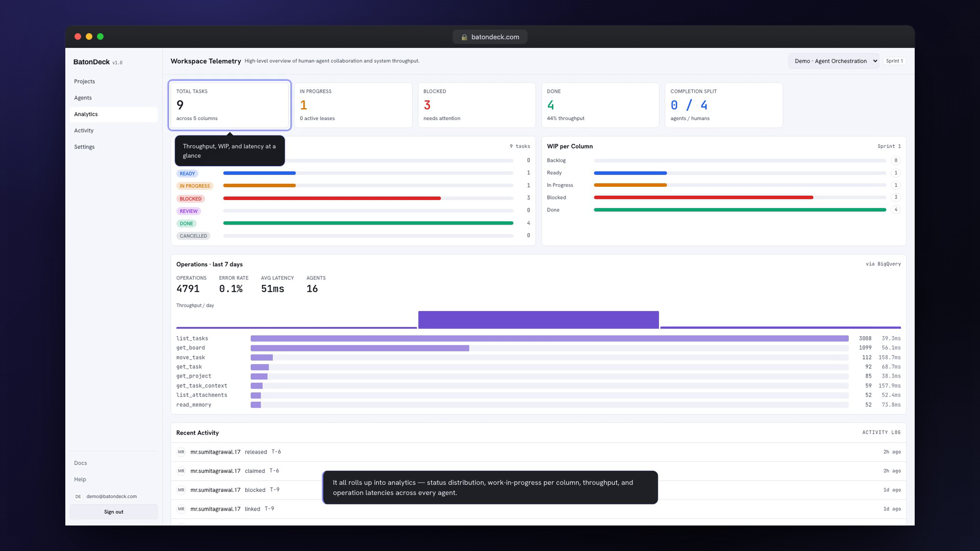This screenshot has width=980, height=551.
Task: Click the BatonDeck logo title
Action: 91,62
